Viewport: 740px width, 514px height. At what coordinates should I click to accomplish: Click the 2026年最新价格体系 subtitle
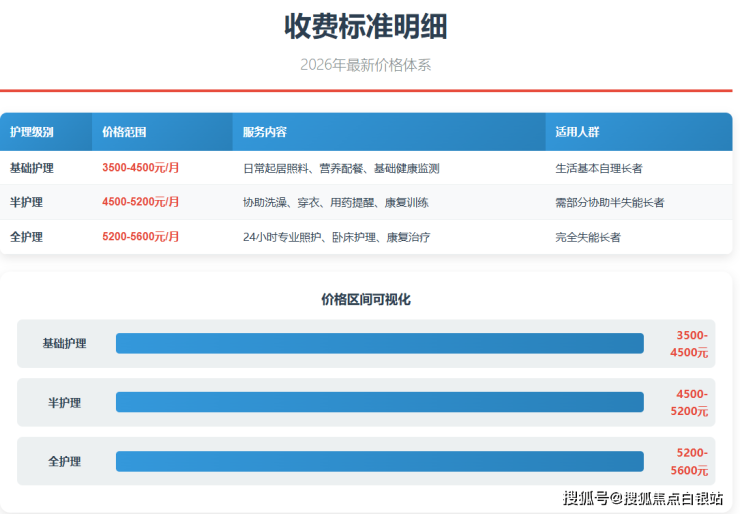(365, 65)
